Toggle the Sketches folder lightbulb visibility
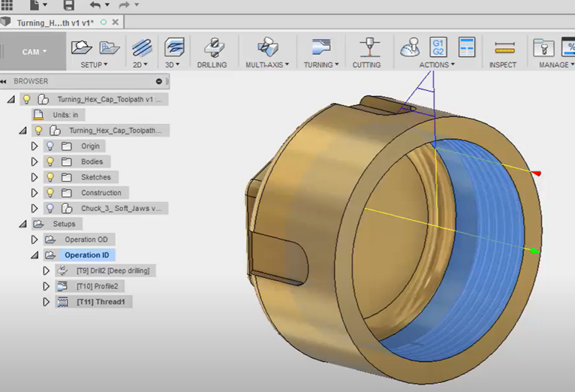The width and height of the screenshot is (575, 392). point(50,177)
